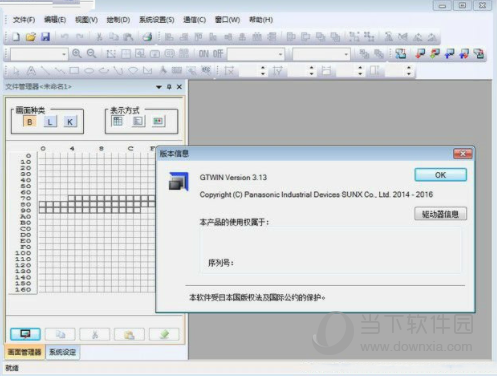Choose the thumbnail display mode in 表示方式
This screenshot has height=376, width=497.
tap(158, 121)
